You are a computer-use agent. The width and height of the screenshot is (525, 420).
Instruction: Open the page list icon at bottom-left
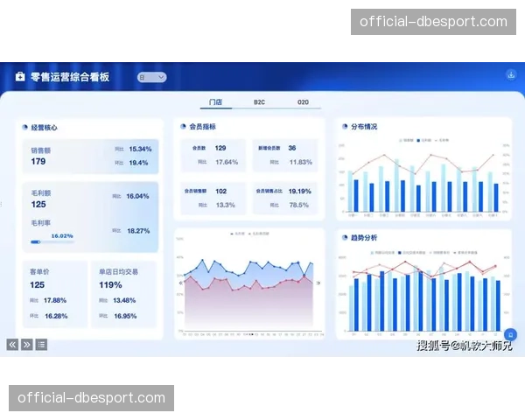(x=41, y=345)
